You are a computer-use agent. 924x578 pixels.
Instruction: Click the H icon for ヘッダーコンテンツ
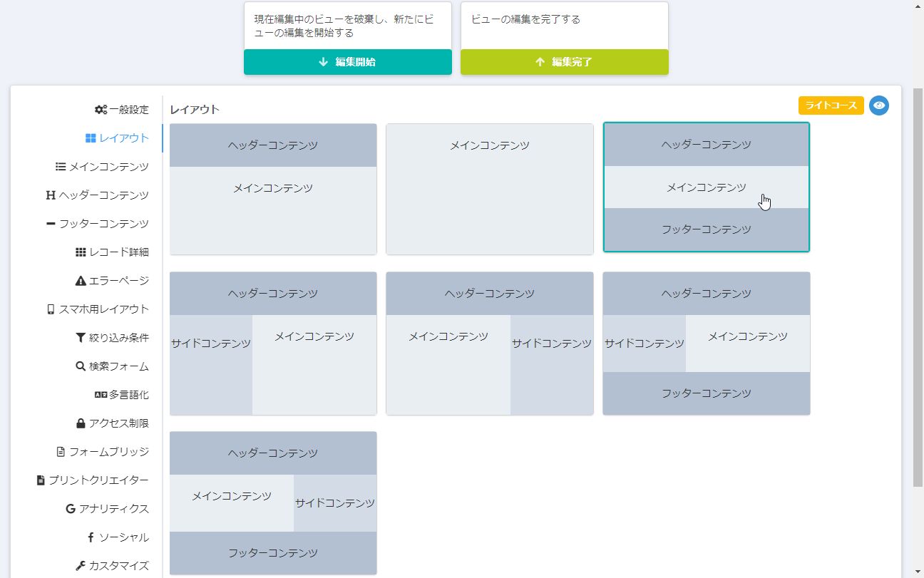(x=51, y=195)
